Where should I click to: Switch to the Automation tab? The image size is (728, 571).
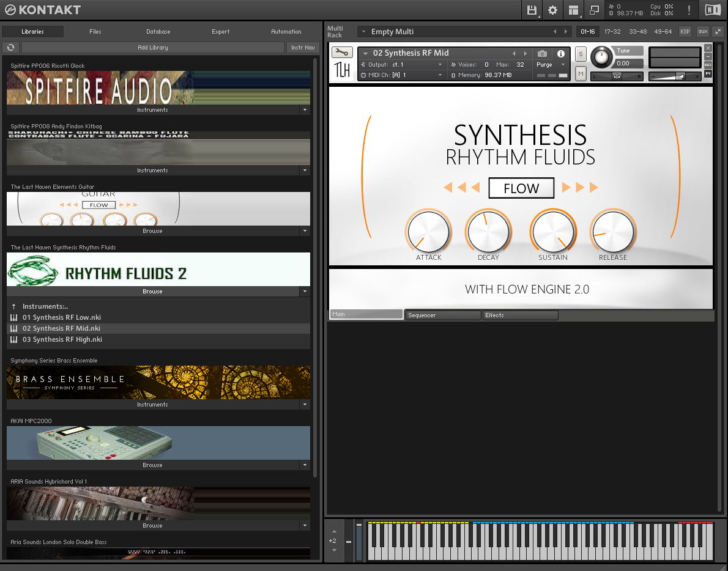pyautogui.click(x=286, y=32)
